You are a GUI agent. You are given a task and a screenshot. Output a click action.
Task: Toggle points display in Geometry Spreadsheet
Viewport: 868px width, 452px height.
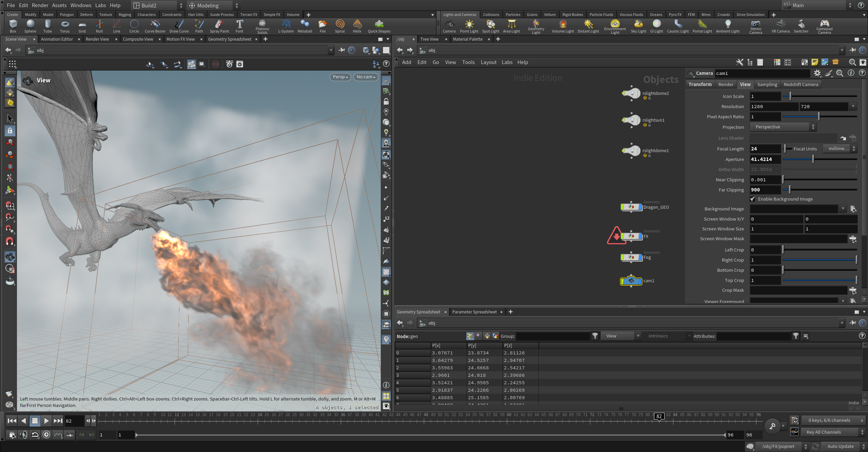coord(470,336)
